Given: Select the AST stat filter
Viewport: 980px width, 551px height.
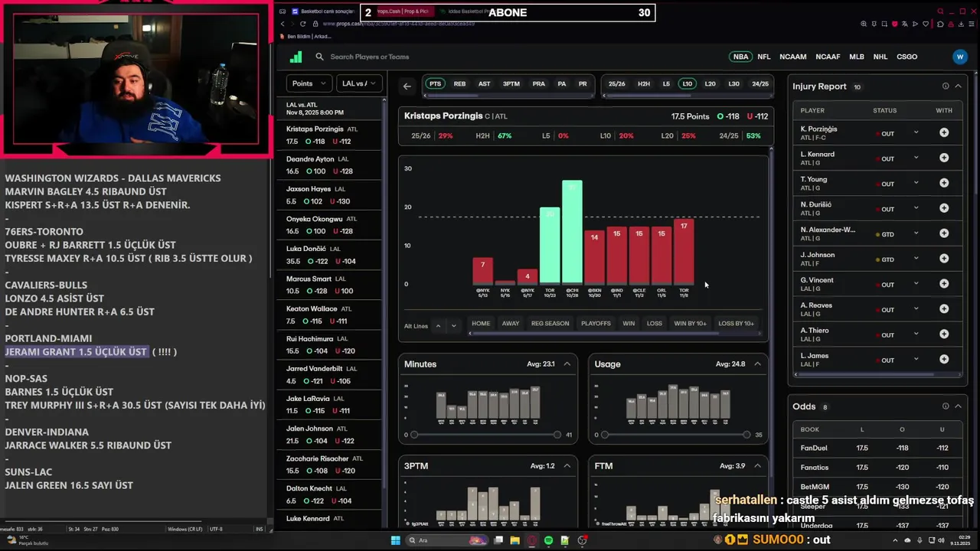Looking at the screenshot, I should pos(484,84).
